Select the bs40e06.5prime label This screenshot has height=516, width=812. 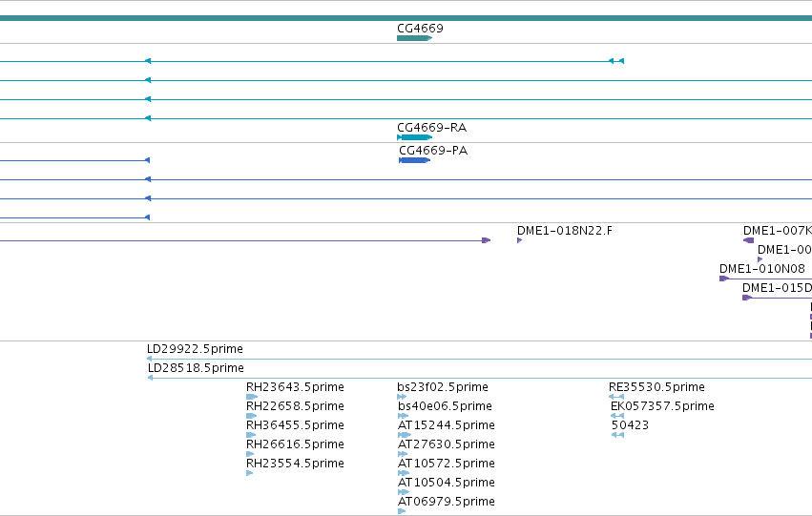tap(445, 406)
